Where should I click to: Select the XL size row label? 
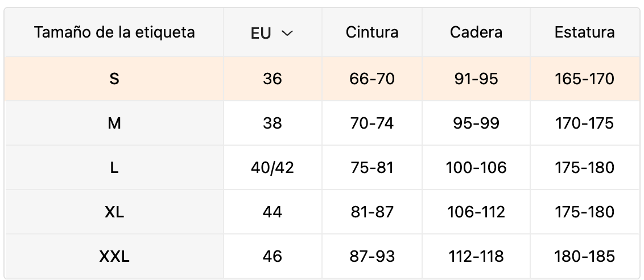(x=114, y=212)
